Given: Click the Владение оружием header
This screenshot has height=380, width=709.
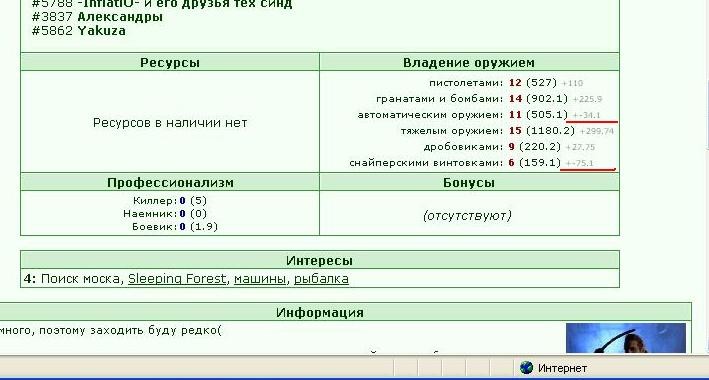Looking at the screenshot, I should click(x=469, y=62).
